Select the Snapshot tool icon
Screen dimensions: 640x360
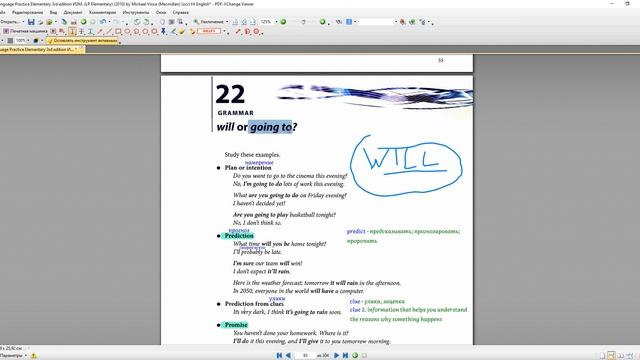(x=171, y=22)
